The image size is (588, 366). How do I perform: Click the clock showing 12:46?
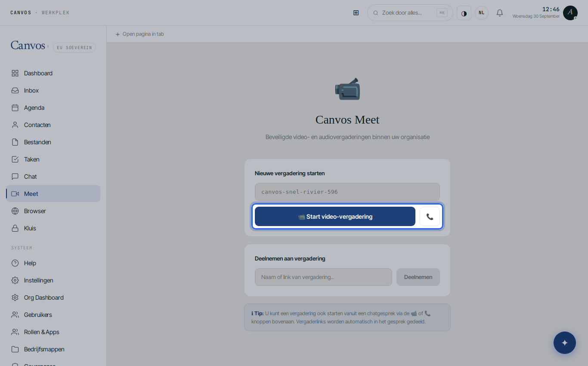pos(551,9)
